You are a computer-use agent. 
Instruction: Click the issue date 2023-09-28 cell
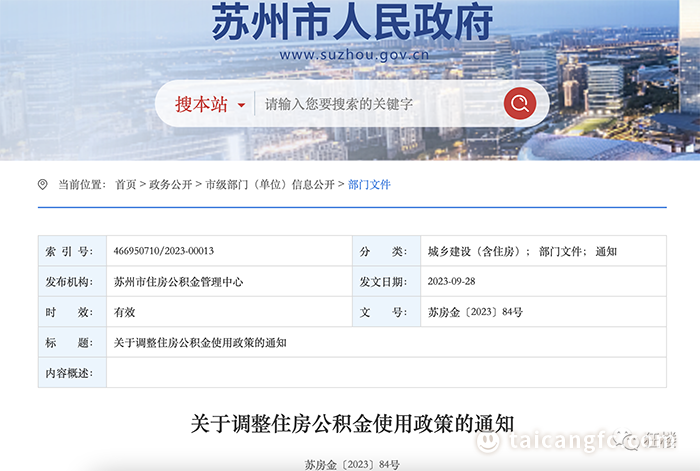(543, 282)
